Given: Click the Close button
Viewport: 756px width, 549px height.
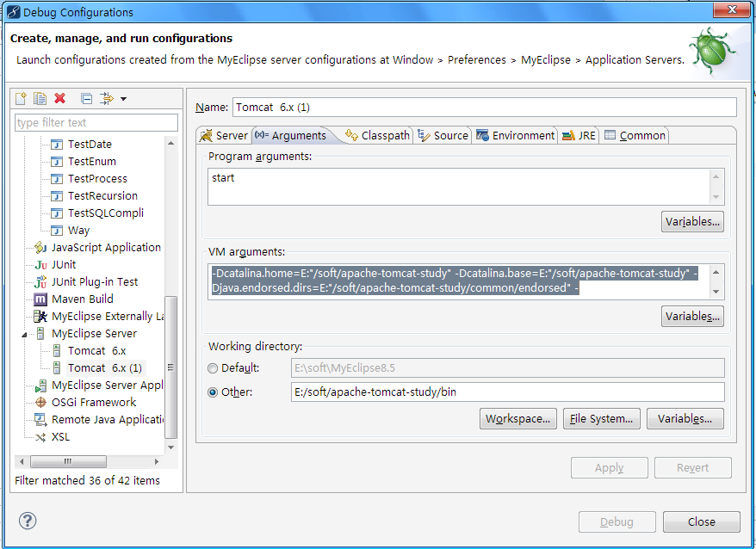Looking at the screenshot, I should coord(701,521).
